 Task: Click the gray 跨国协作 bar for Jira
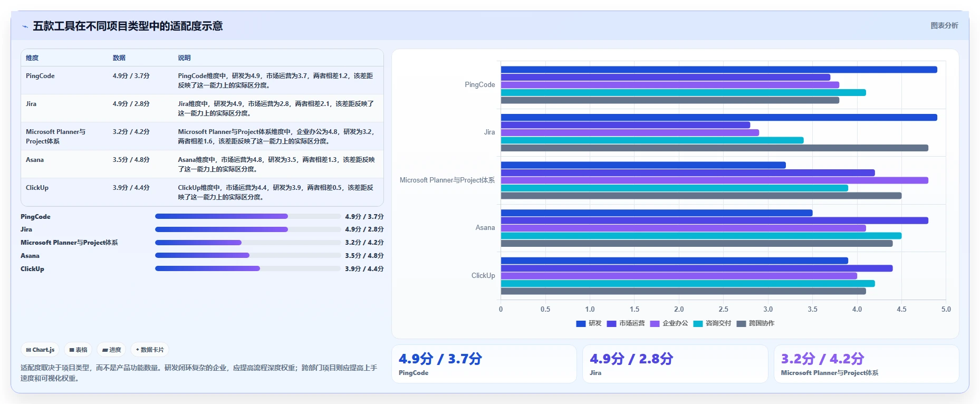tap(715, 148)
